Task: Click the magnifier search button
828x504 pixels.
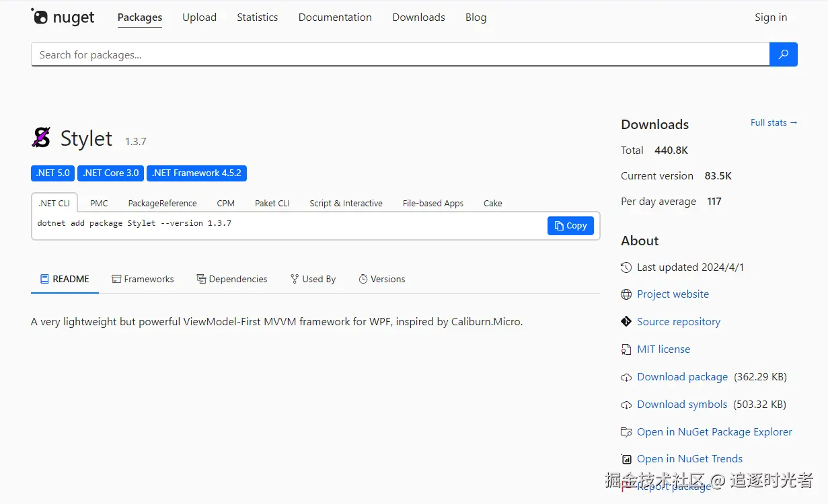Action: [x=783, y=54]
